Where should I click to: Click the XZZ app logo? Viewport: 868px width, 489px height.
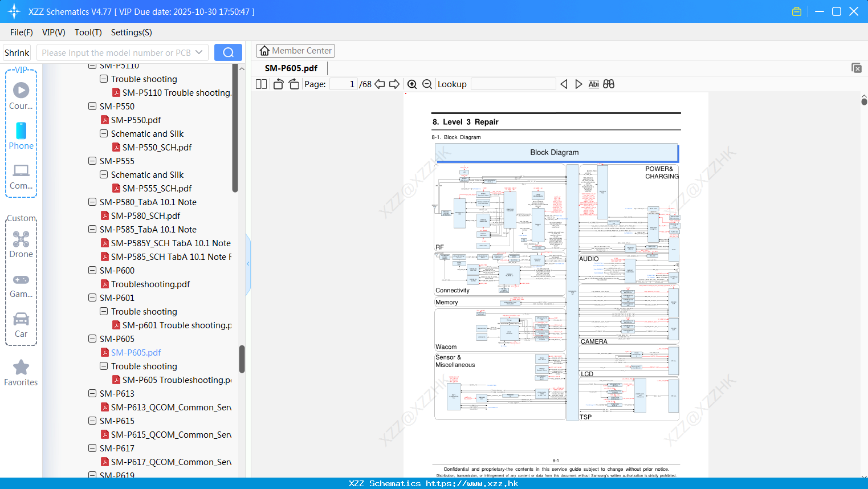(14, 11)
